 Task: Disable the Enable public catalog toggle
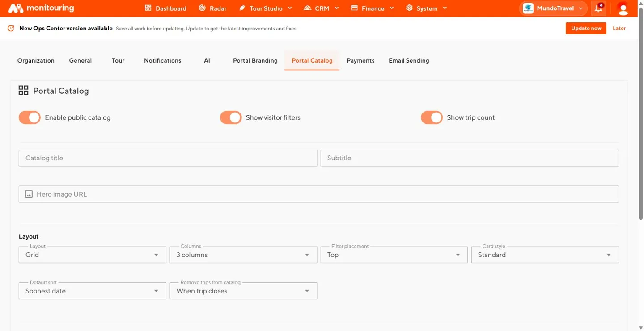[30, 117]
